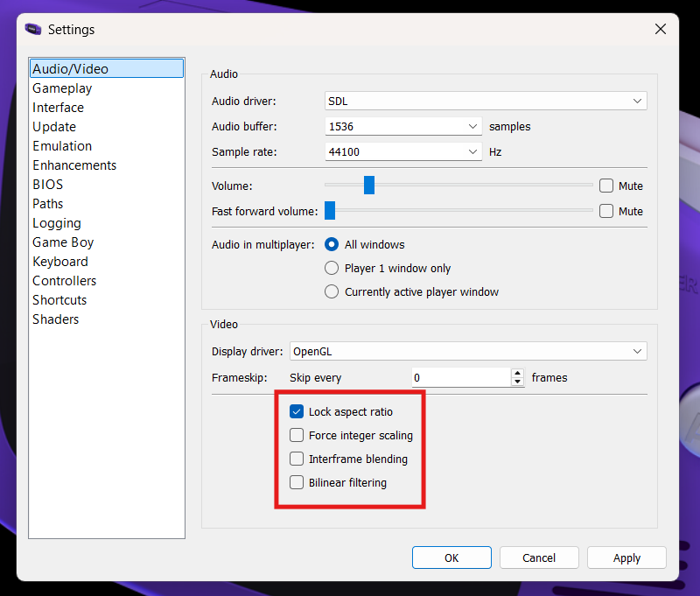Open the Logging settings category
This screenshot has width=700, height=596.
tap(107, 223)
